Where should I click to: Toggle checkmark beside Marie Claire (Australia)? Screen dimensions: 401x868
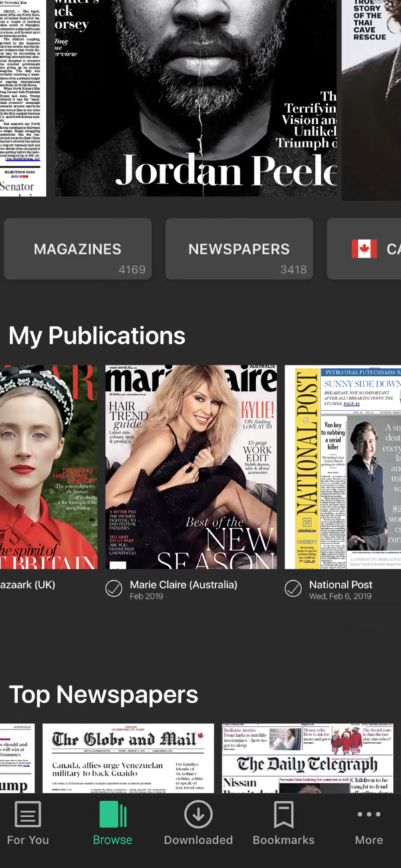114,588
